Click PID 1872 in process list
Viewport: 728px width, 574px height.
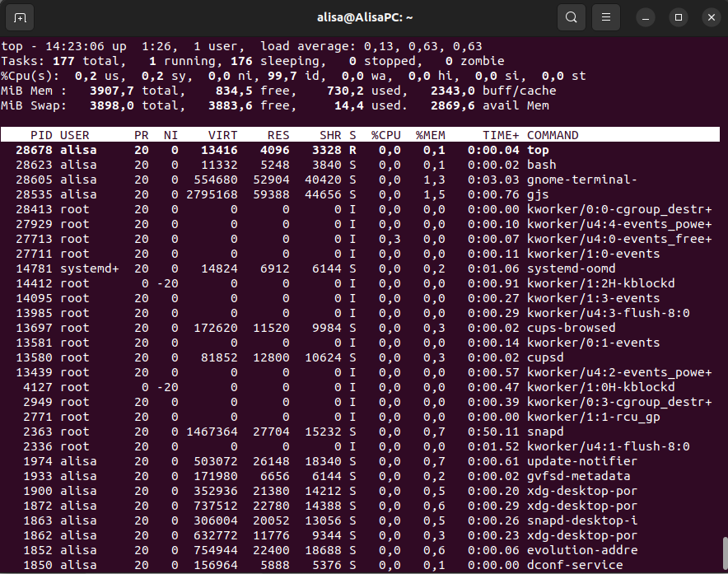[x=38, y=506]
